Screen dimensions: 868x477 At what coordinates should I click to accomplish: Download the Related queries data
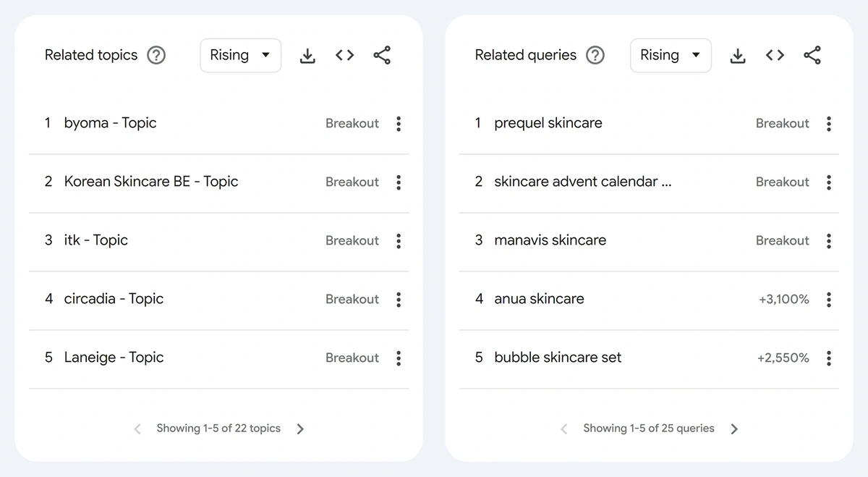[x=738, y=56]
